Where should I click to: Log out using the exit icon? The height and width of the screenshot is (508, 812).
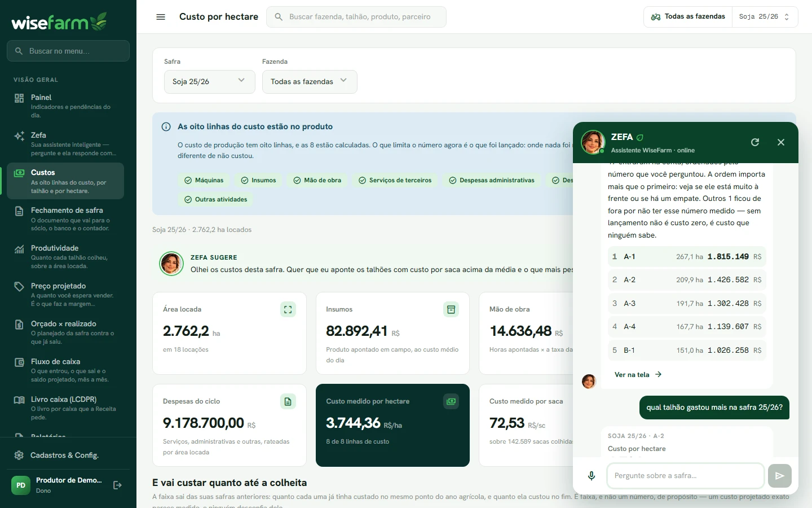pos(118,485)
